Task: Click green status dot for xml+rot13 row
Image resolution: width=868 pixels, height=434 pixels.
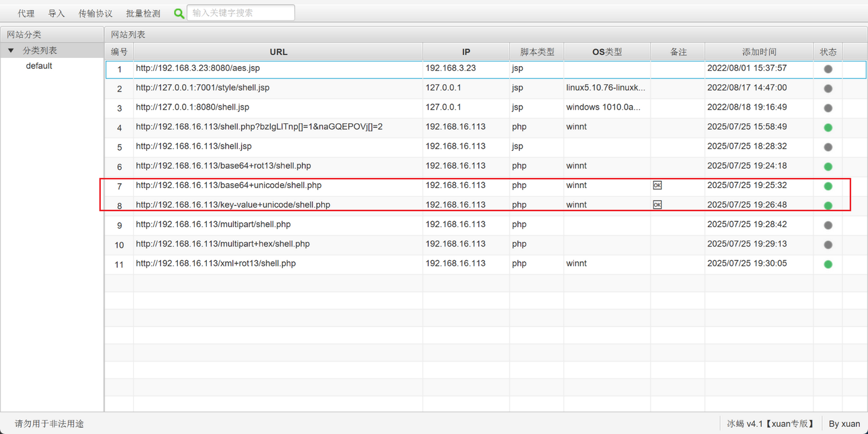Action: click(828, 264)
